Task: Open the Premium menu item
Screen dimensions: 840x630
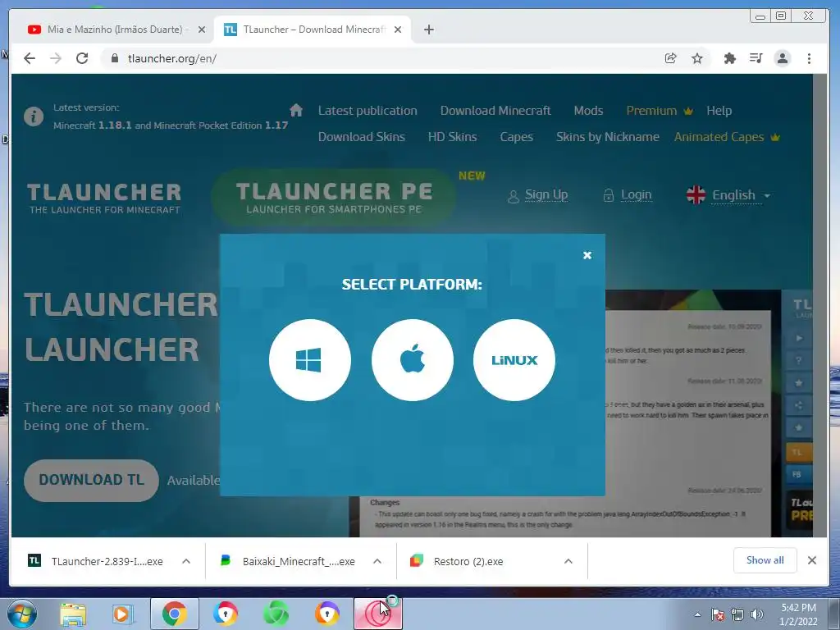Action: 660,111
